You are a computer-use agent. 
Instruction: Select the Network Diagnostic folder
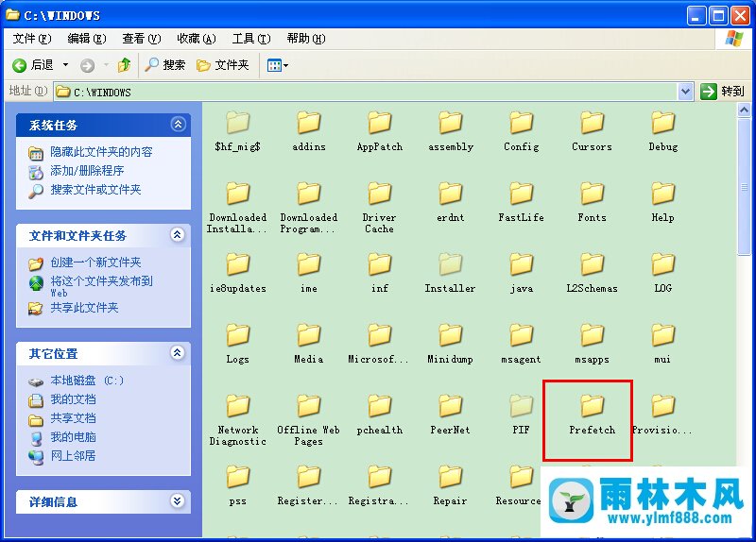tap(238, 420)
